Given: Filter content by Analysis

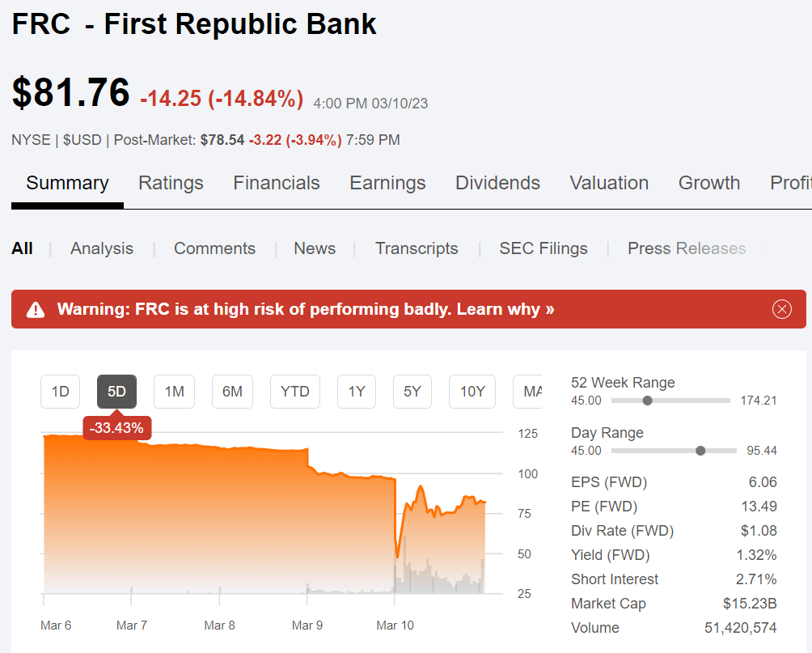Looking at the screenshot, I should (102, 248).
